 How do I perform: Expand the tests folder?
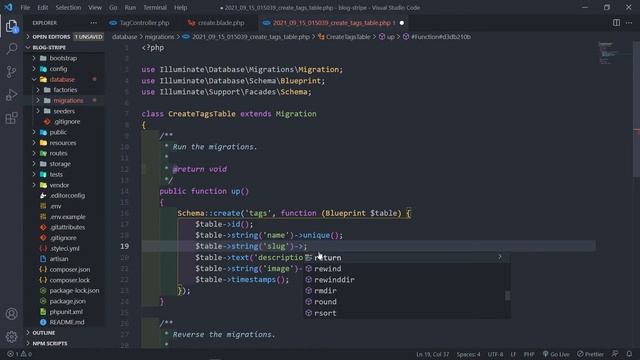[65, 174]
